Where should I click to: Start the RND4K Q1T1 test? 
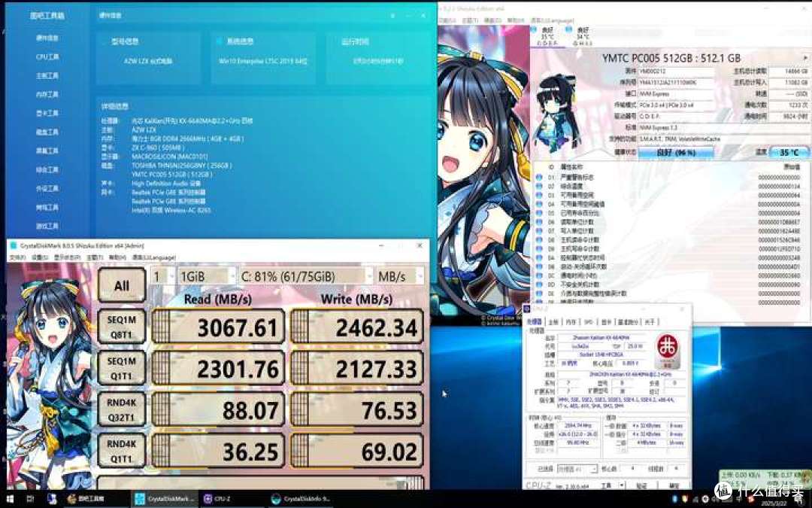tap(122, 451)
